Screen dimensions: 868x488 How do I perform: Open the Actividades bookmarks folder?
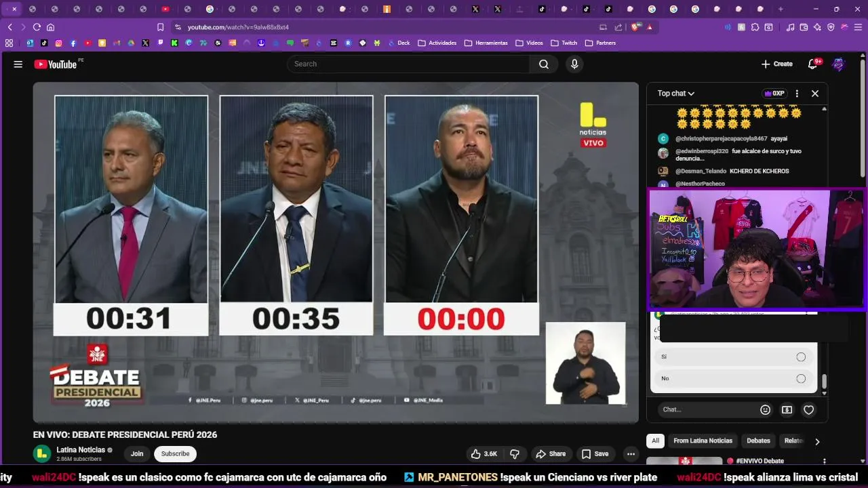click(x=437, y=43)
